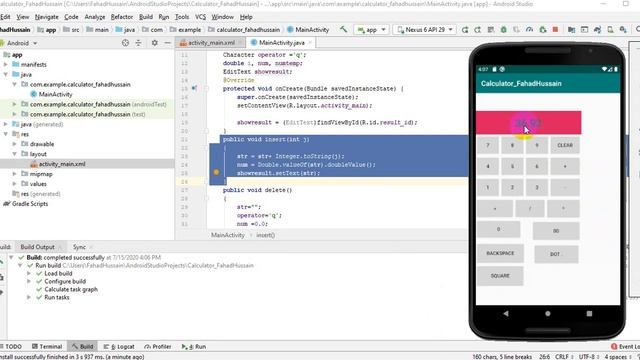Tap the BACKSPACE button on calculator
The image size is (640, 360).
point(500,253)
